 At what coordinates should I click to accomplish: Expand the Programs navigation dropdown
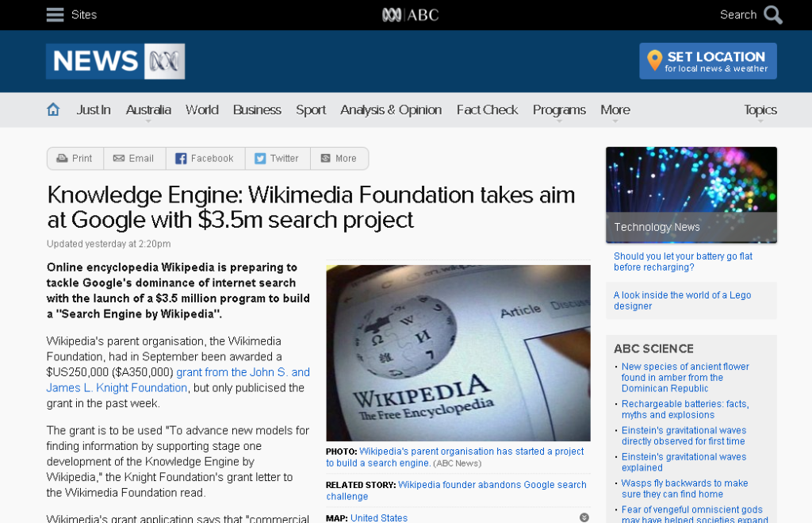click(559, 110)
